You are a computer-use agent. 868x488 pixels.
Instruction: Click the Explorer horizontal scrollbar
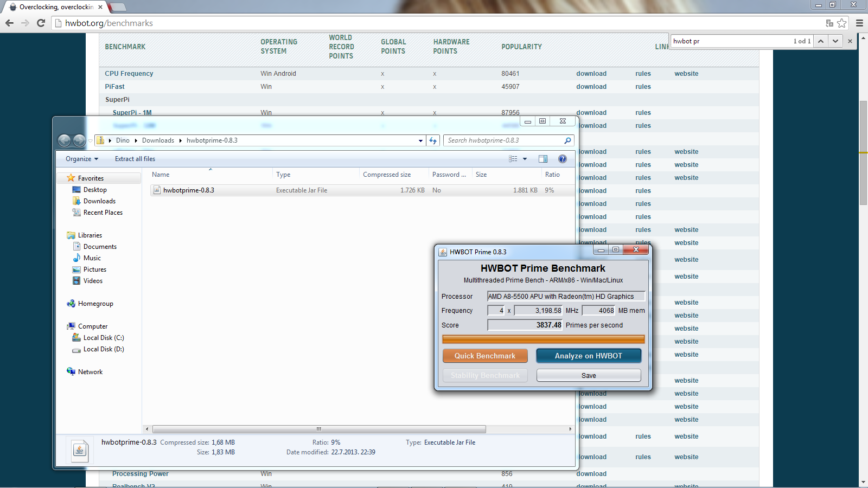[319, 429]
